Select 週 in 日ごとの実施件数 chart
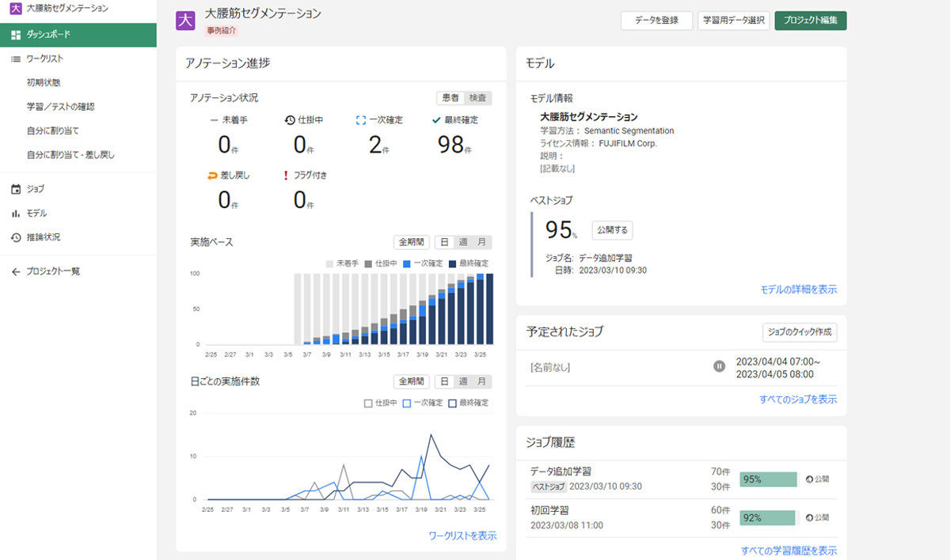The image size is (950, 560). coord(463,381)
